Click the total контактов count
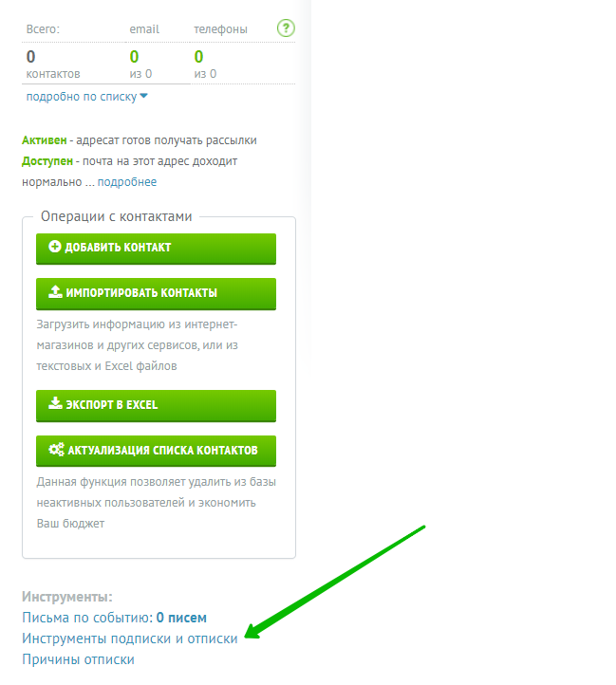This screenshot has height=685, width=616. (x=30, y=57)
